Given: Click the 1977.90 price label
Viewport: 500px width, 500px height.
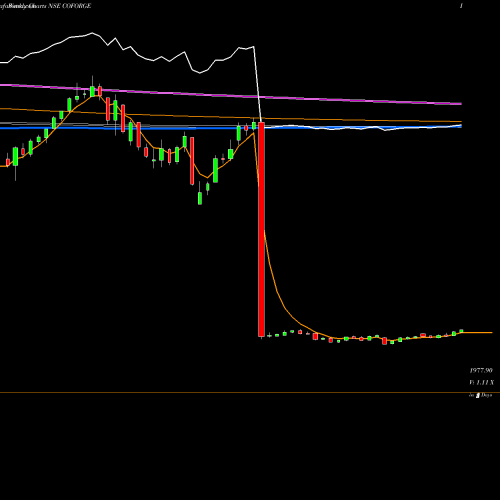Looking at the screenshot, I should 481,370.
